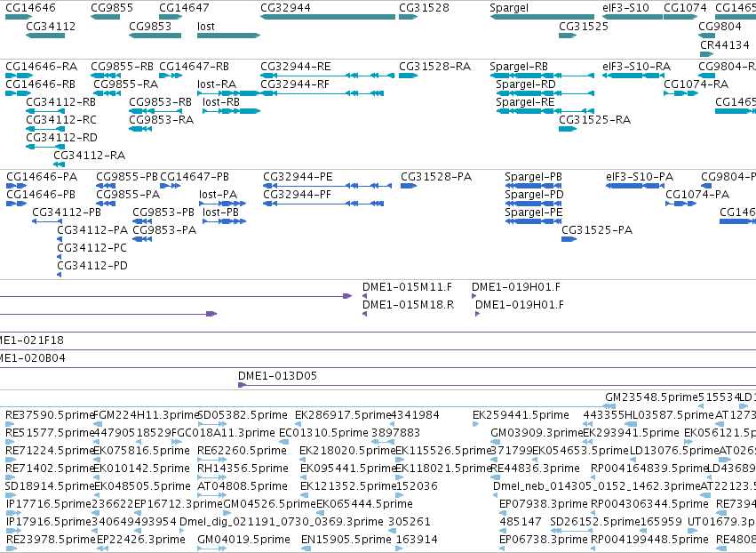This screenshot has width=756, height=553.
Task: Click the CG32944-RF transcript label
Action: (295, 84)
